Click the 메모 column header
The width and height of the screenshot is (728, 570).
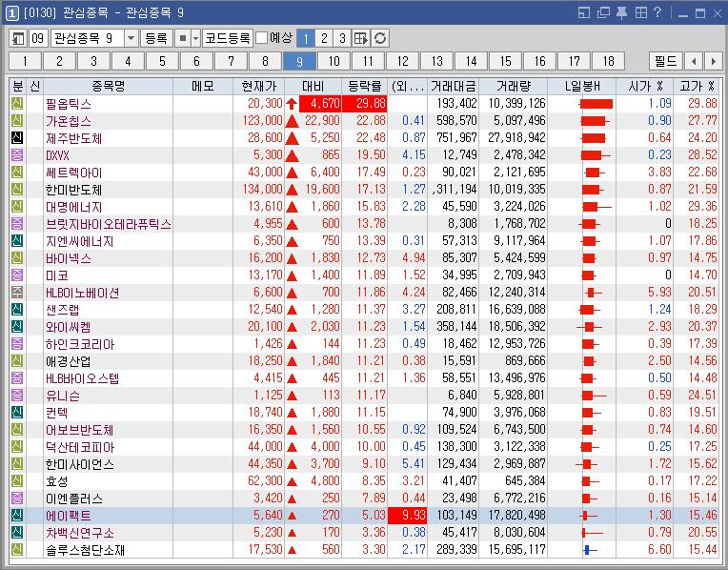tap(203, 87)
